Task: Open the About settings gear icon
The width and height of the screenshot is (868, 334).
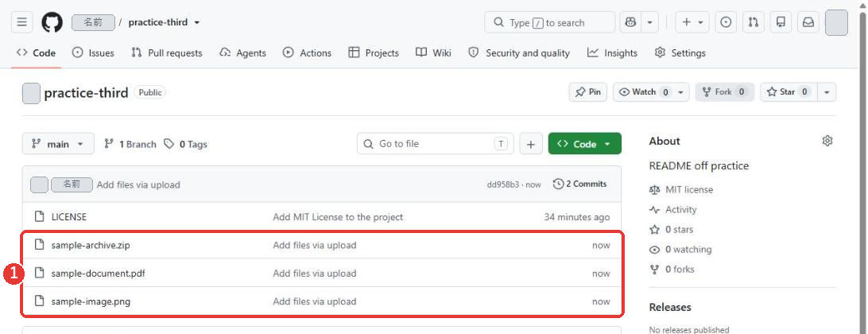Action: tap(827, 141)
